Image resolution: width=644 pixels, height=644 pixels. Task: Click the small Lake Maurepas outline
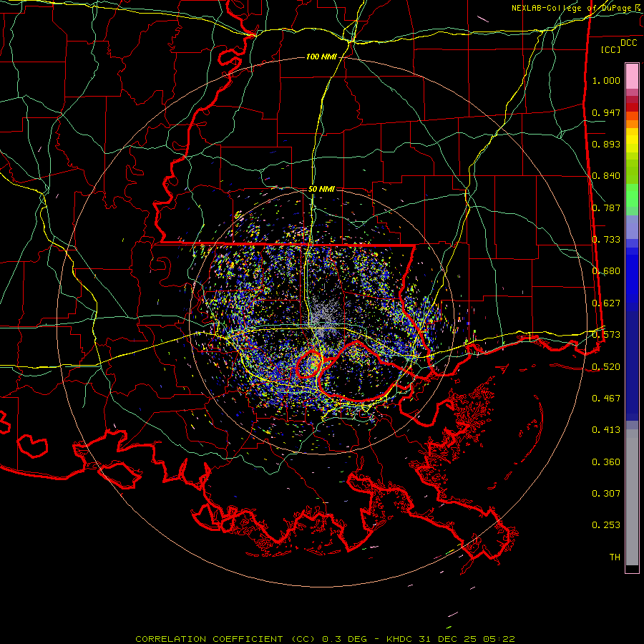(309, 364)
